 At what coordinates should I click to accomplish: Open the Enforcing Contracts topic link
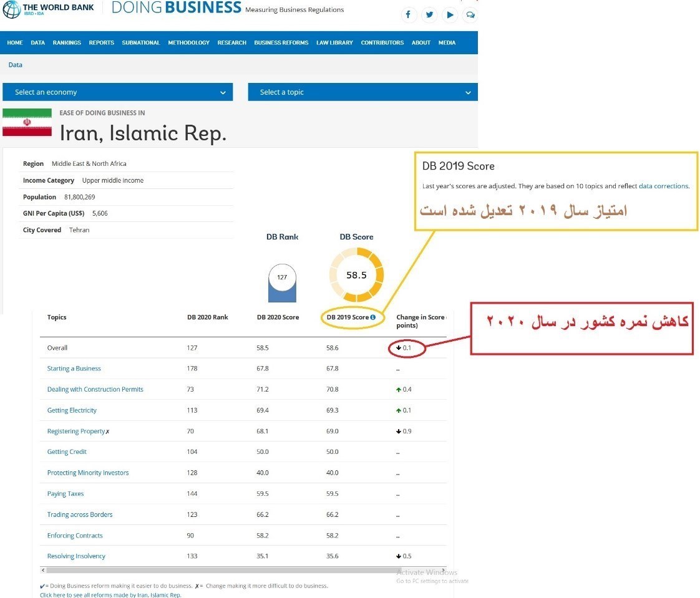tap(75, 536)
